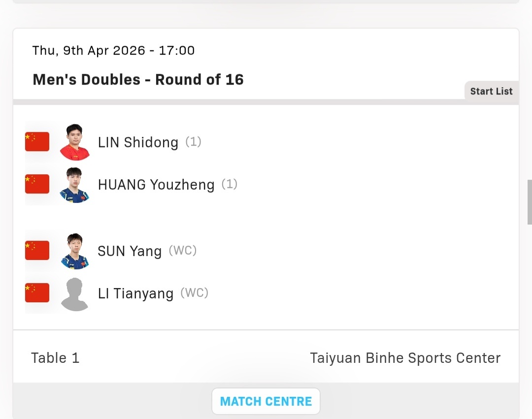Open the Start List tab
Screen dimensions: 532x419
coord(491,91)
